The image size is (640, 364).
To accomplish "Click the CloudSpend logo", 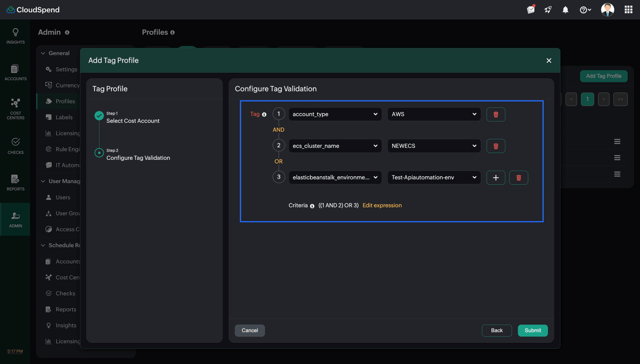I will pyautogui.click(x=33, y=10).
